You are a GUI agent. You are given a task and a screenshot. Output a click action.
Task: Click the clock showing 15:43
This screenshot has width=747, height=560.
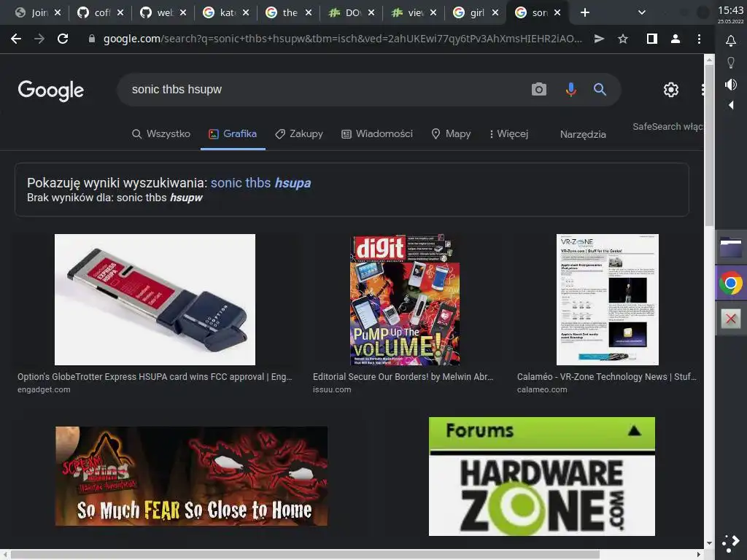pos(731,10)
